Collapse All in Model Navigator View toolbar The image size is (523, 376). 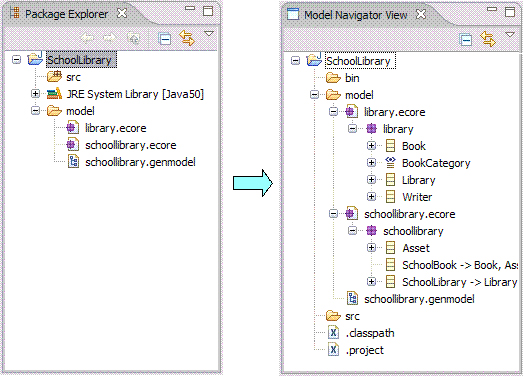466,40
